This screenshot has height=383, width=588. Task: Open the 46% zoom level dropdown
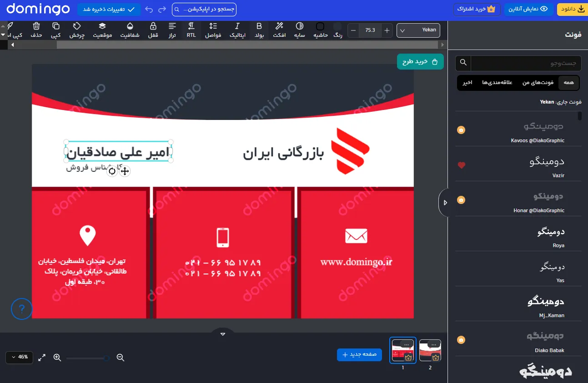(x=19, y=357)
